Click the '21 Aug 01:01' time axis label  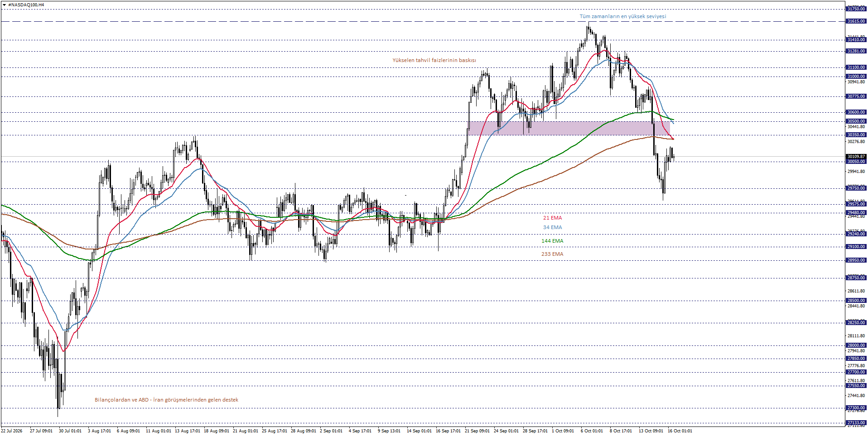(x=246, y=431)
